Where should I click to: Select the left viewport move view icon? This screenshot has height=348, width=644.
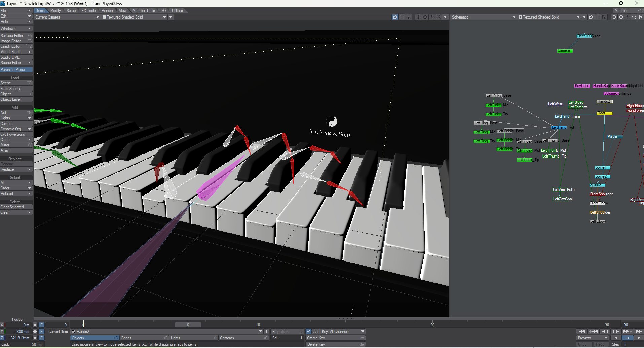coord(425,17)
